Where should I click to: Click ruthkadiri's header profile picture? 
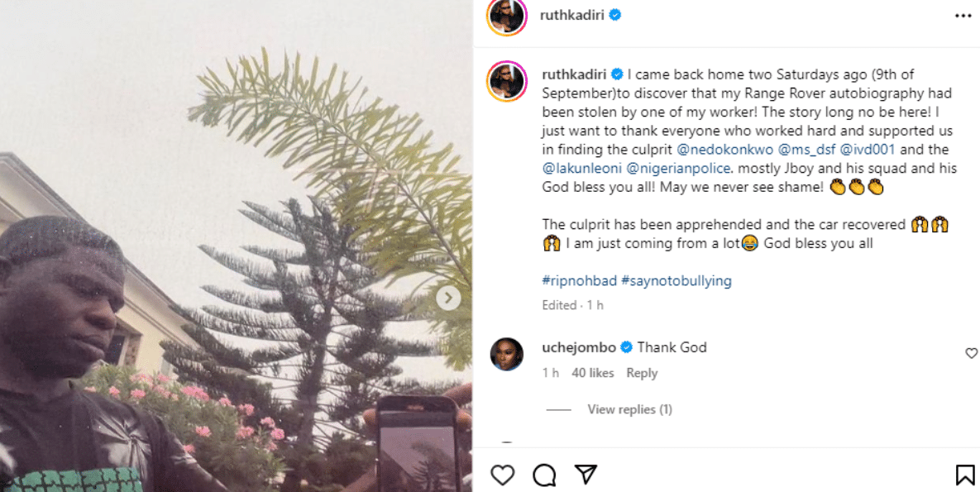click(506, 16)
